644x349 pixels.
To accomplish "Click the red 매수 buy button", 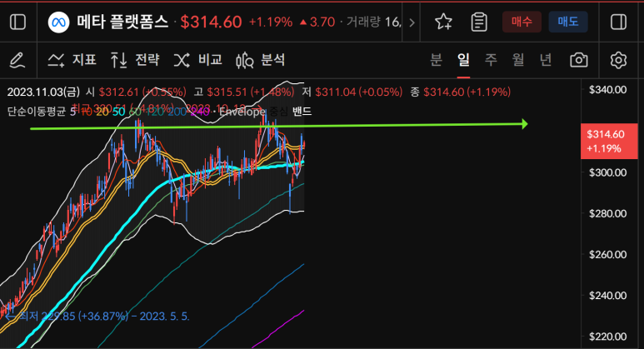I will tap(522, 22).
